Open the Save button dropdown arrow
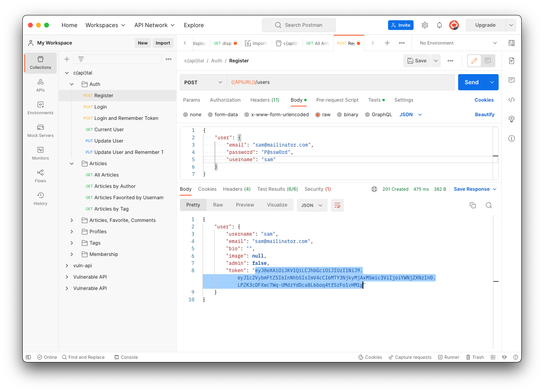 [436, 61]
